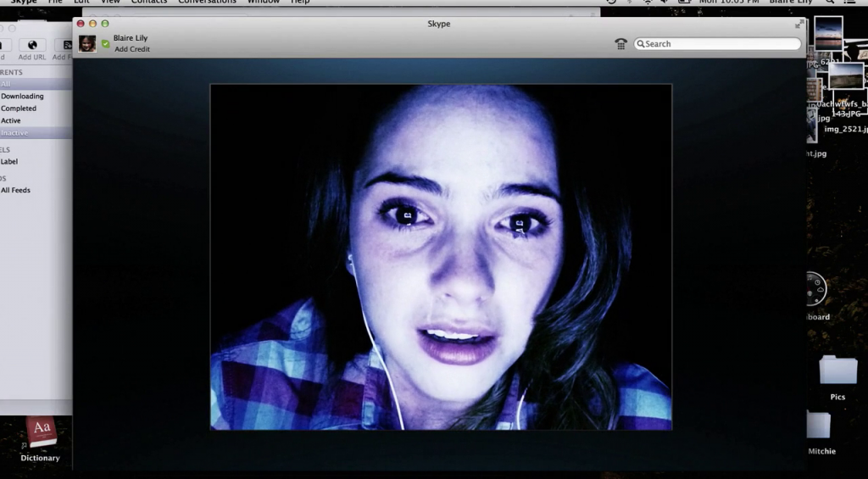
Task: Open the Help menu in menu bar
Action: 300,2
